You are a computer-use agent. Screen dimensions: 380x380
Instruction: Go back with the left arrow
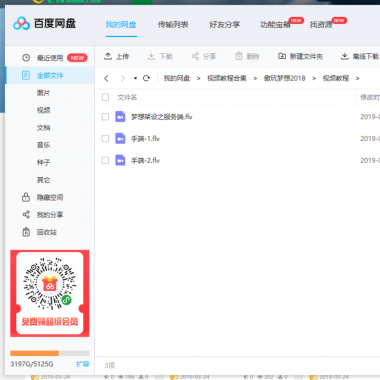106,78
